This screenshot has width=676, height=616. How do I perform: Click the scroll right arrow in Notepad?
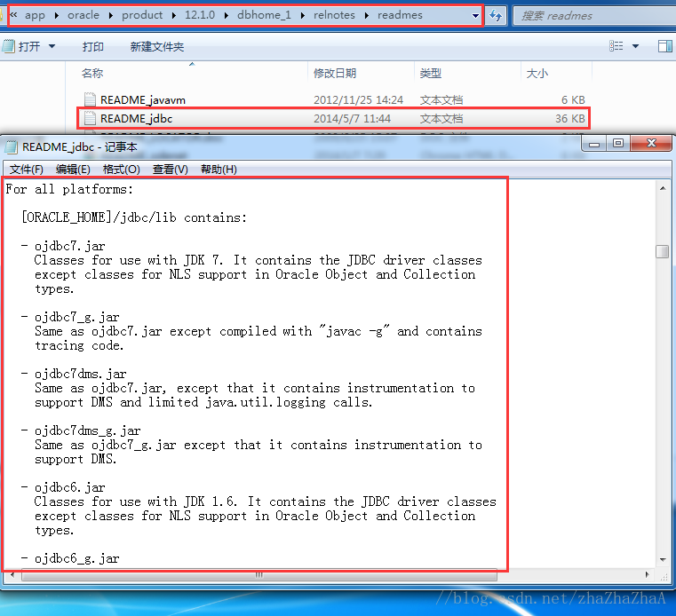[647, 575]
